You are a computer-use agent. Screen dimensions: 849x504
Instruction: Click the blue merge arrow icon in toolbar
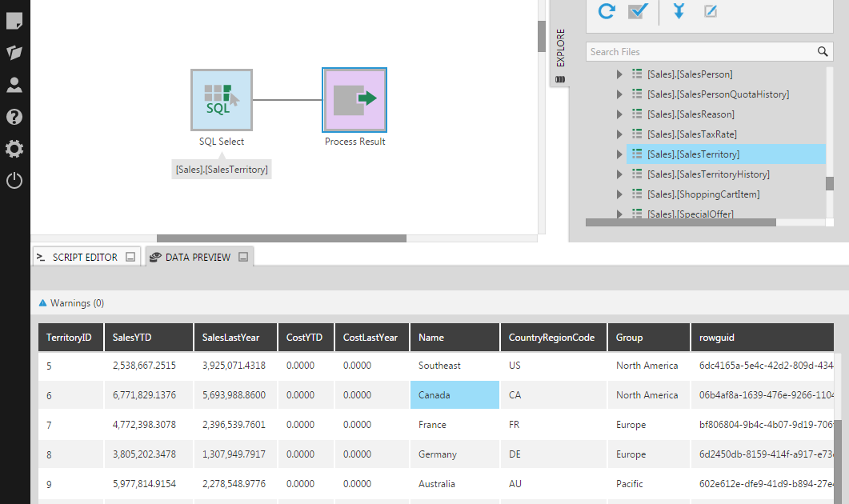point(679,11)
